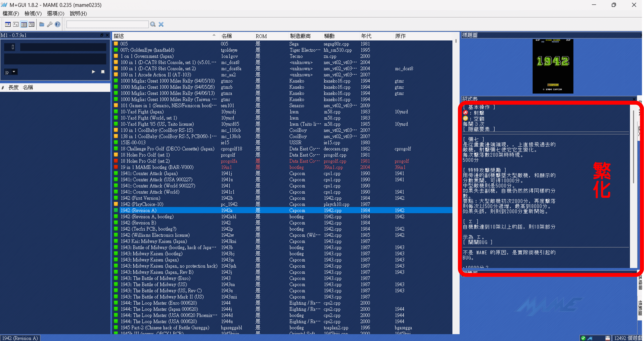Viewport: 644px width, 341px height.
Task: Sort by the 製造廠商 column header
Action: [305, 36]
